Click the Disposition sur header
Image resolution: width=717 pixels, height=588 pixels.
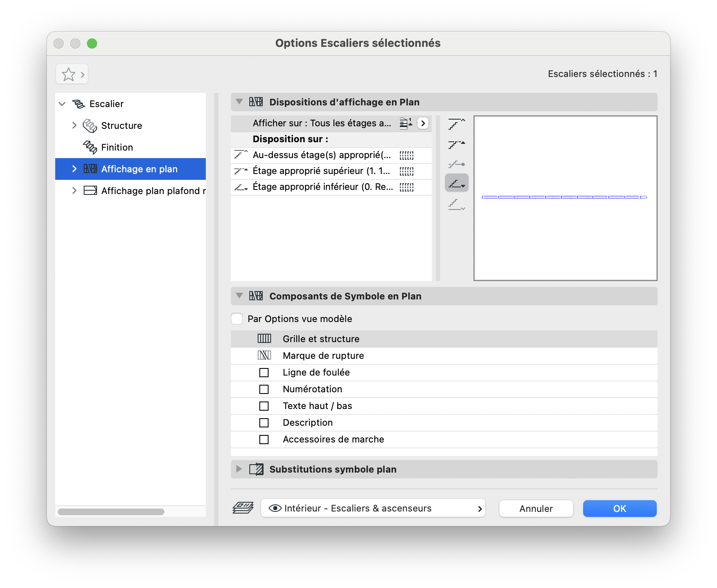click(290, 139)
